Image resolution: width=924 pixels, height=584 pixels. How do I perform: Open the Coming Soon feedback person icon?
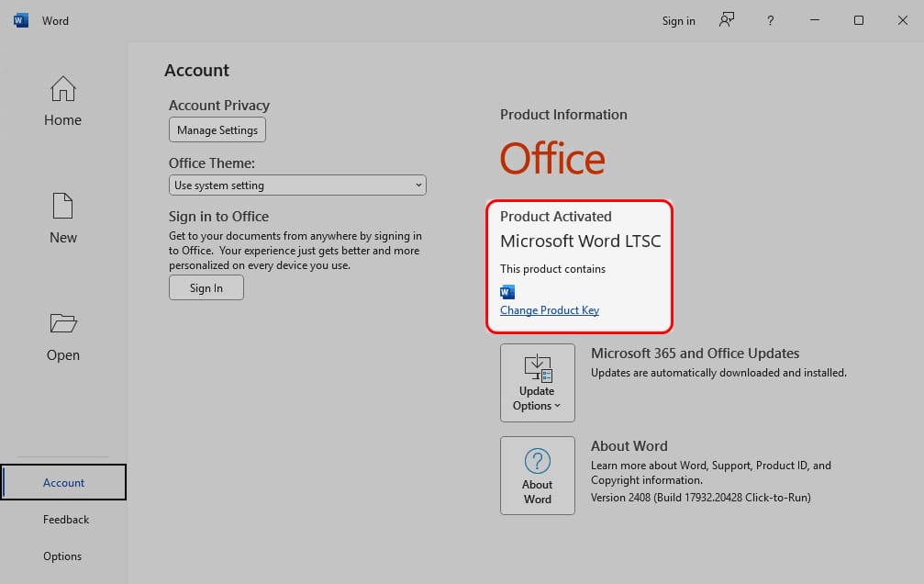coord(727,20)
